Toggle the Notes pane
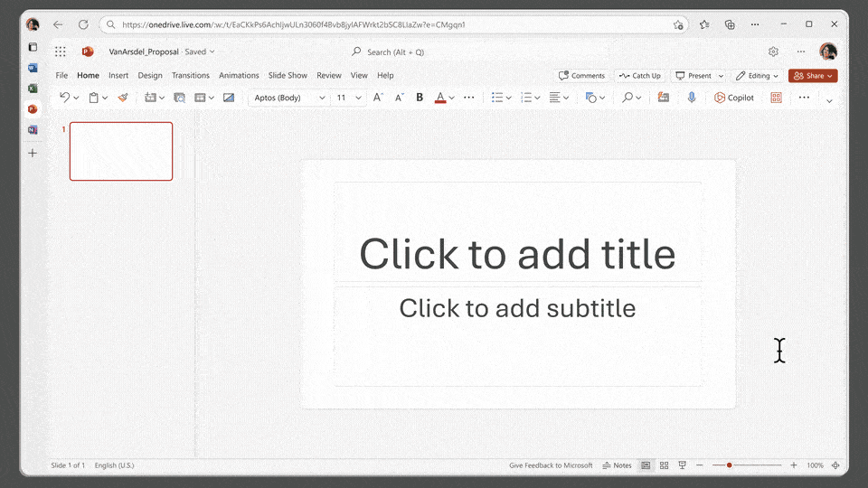Image resolution: width=868 pixels, height=488 pixels. [618, 465]
